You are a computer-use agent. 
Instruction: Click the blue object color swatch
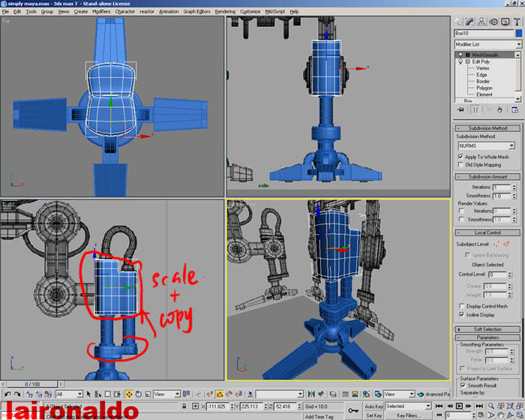click(x=518, y=33)
